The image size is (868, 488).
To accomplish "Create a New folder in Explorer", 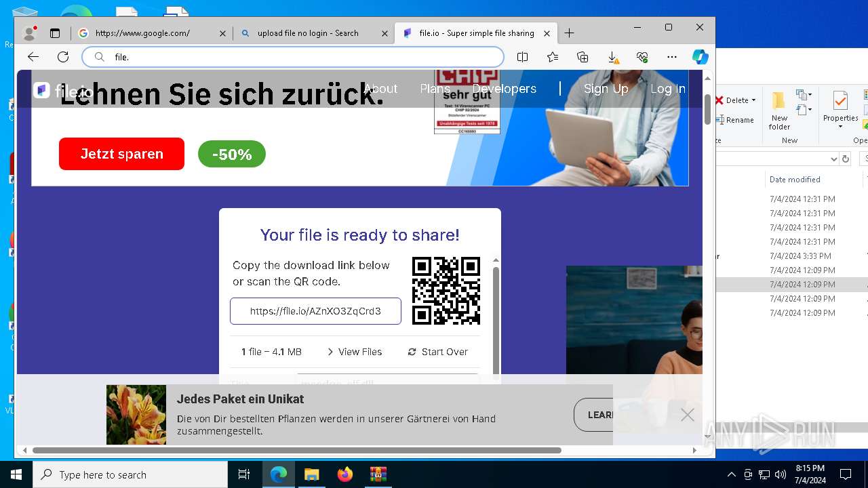I will (x=779, y=110).
